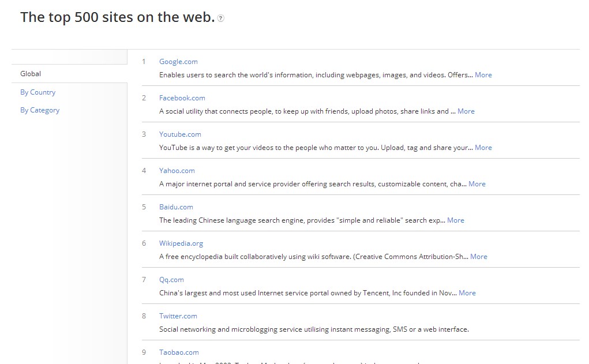Show more of the Youtube.com description
Viewport: 589px width, 364px height.
483,148
